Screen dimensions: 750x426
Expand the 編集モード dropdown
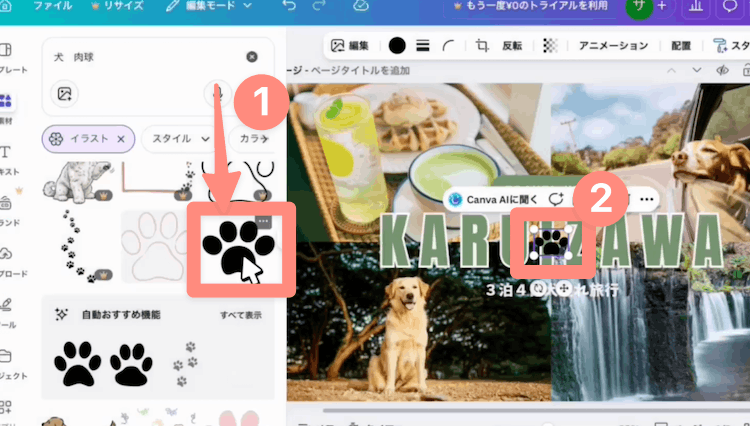click(209, 6)
